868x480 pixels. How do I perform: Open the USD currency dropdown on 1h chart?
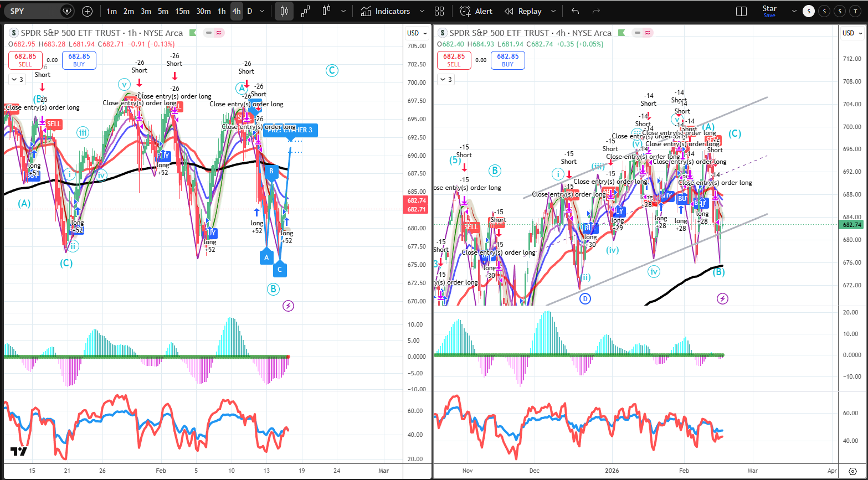coord(417,33)
